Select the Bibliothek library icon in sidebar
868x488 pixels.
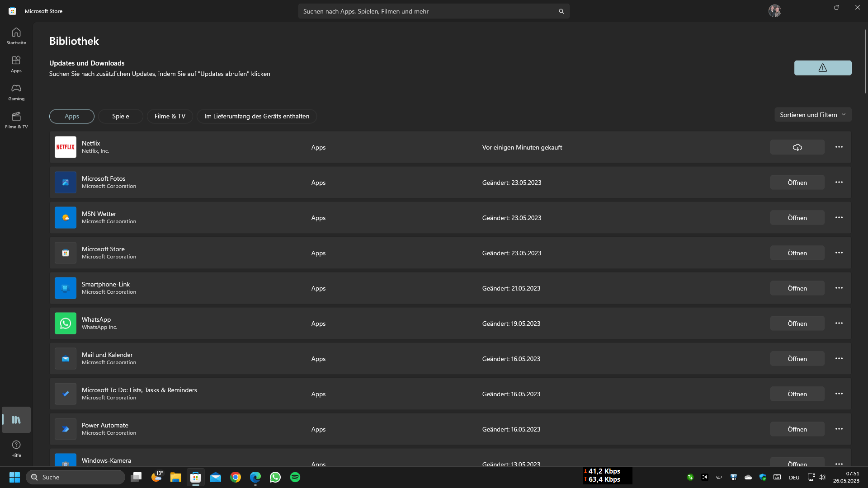tap(16, 420)
